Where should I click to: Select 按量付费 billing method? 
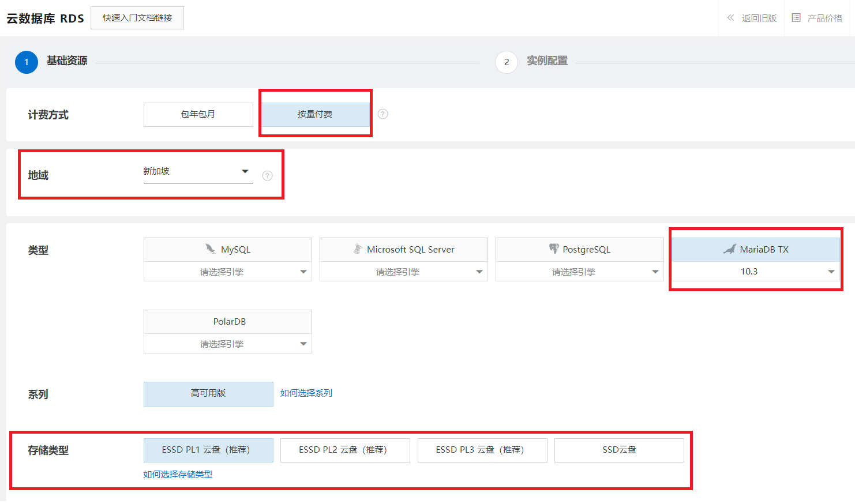tap(315, 115)
